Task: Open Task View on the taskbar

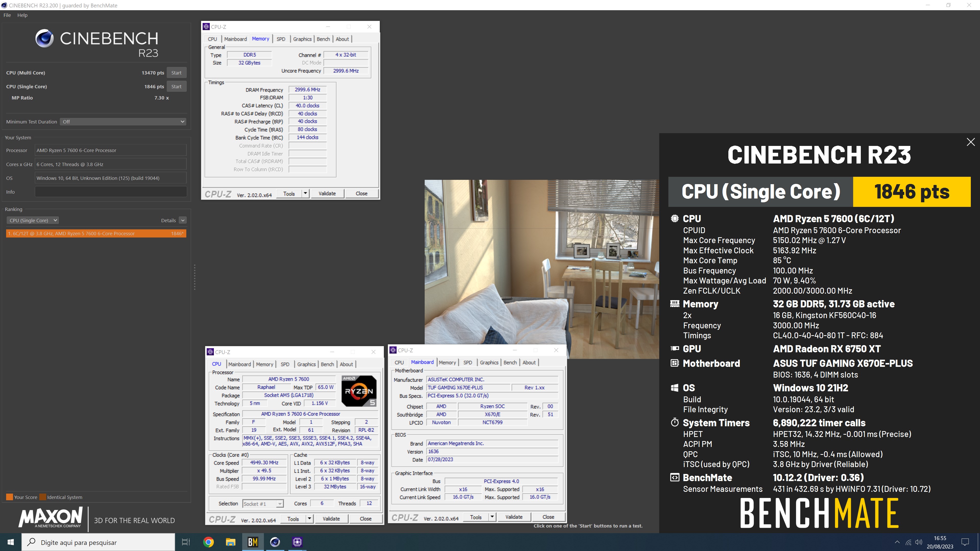Action: pyautogui.click(x=186, y=542)
